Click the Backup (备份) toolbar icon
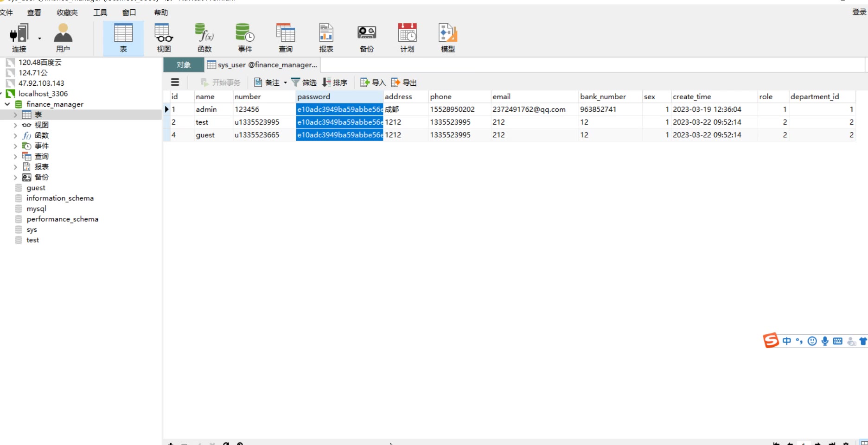868x445 pixels. [x=366, y=34]
